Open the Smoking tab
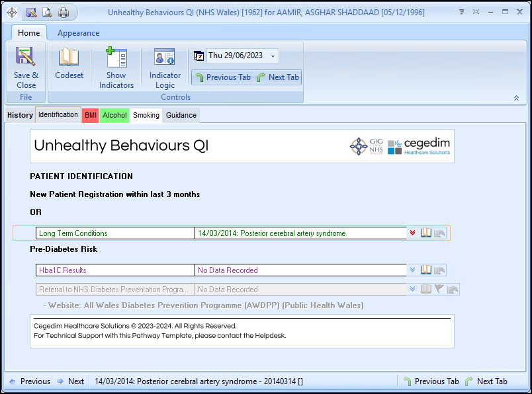This screenshot has width=532, height=394. tap(146, 115)
